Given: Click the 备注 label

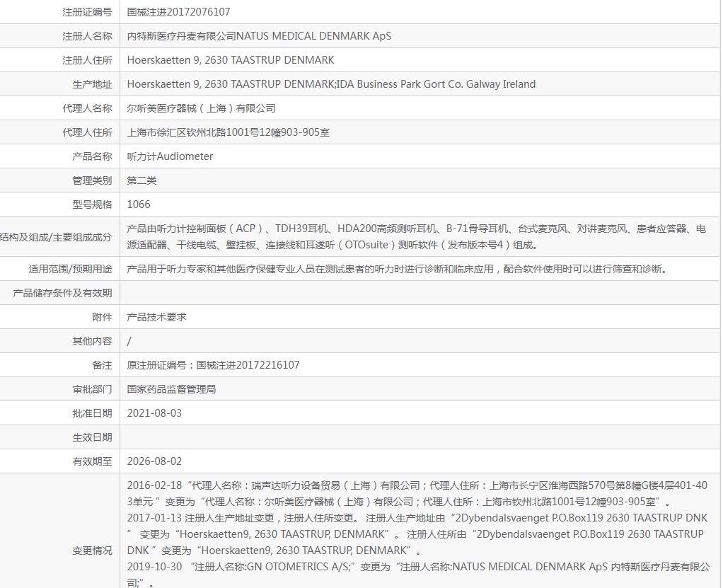Looking at the screenshot, I should click(x=102, y=365).
